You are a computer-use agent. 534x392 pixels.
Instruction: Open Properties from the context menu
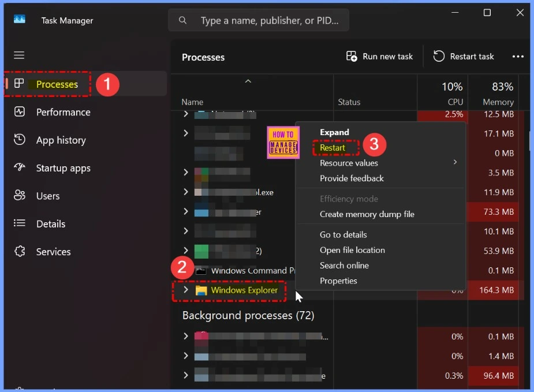pyautogui.click(x=338, y=281)
